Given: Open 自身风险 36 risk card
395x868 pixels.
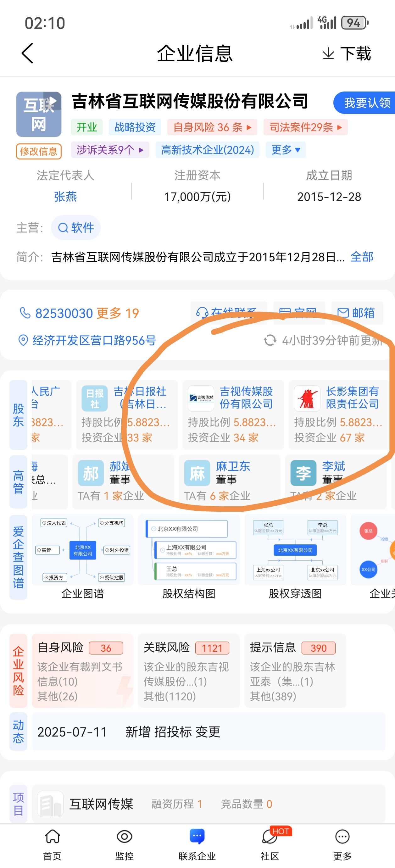Looking at the screenshot, I should 83,670.
